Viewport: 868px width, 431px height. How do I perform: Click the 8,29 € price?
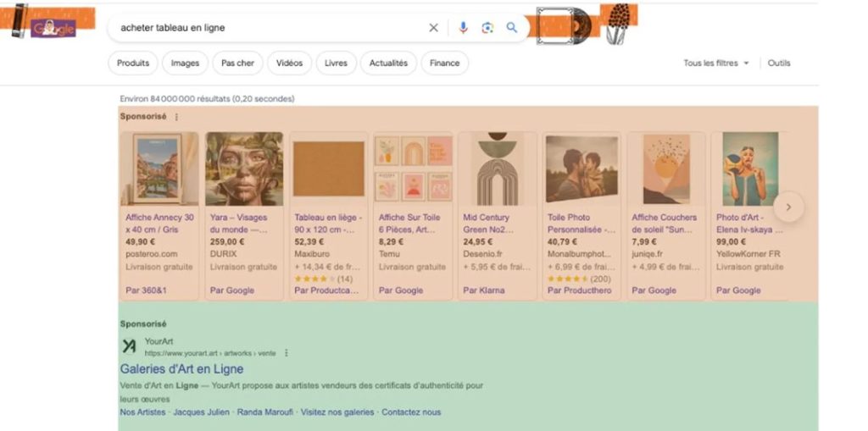click(391, 242)
